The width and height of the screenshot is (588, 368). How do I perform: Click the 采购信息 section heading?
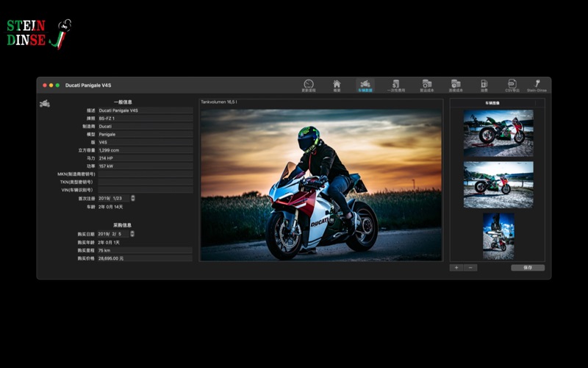122,225
